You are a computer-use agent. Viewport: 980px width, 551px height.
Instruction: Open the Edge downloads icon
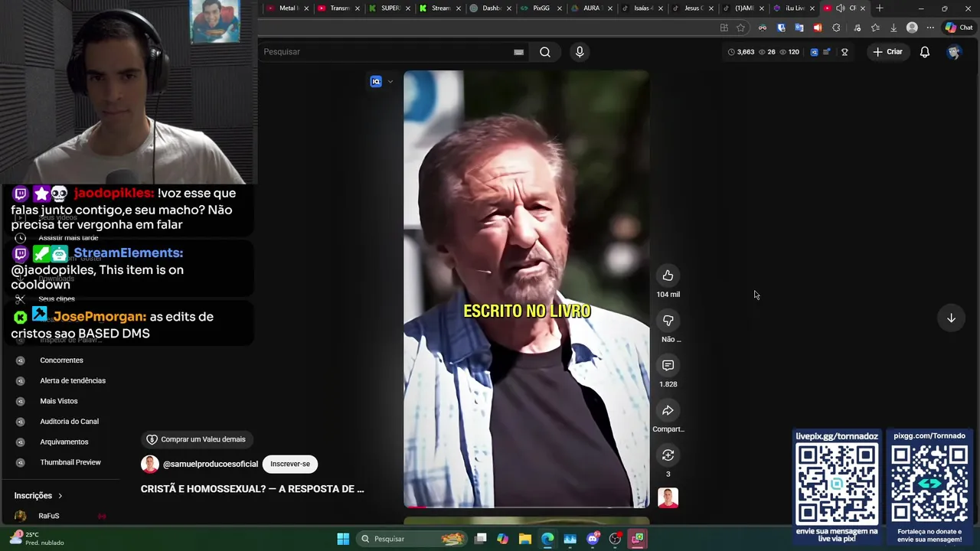[893, 28]
